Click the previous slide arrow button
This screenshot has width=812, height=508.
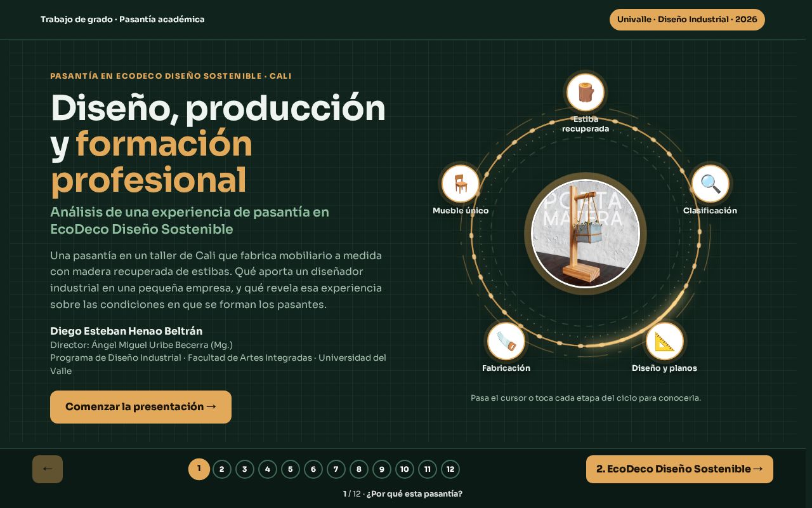pyautogui.click(x=48, y=469)
